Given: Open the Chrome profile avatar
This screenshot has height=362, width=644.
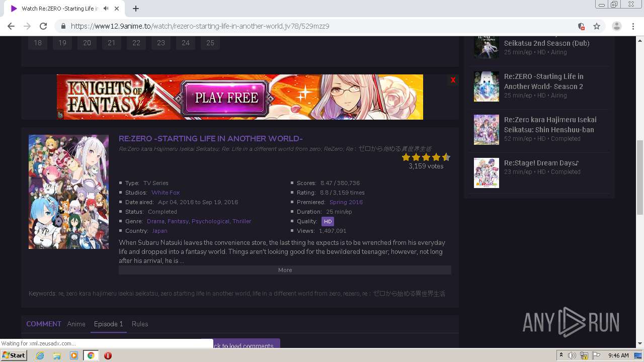Looking at the screenshot, I should [x=617, y=26].
